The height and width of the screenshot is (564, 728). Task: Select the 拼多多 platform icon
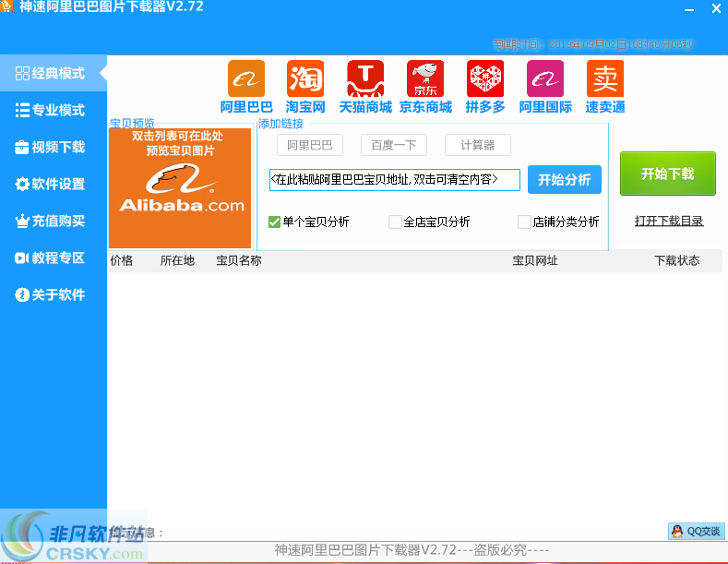coord(485,87)
